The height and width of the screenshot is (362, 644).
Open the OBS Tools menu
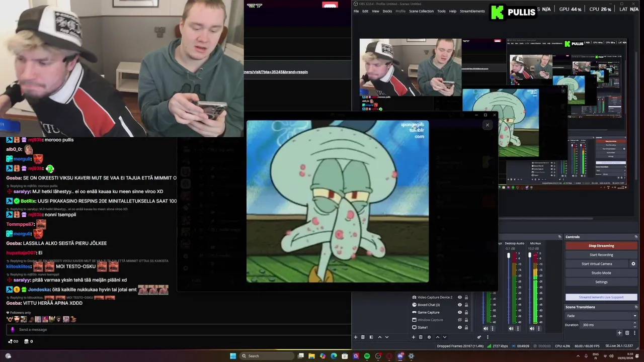coord(441,11)
